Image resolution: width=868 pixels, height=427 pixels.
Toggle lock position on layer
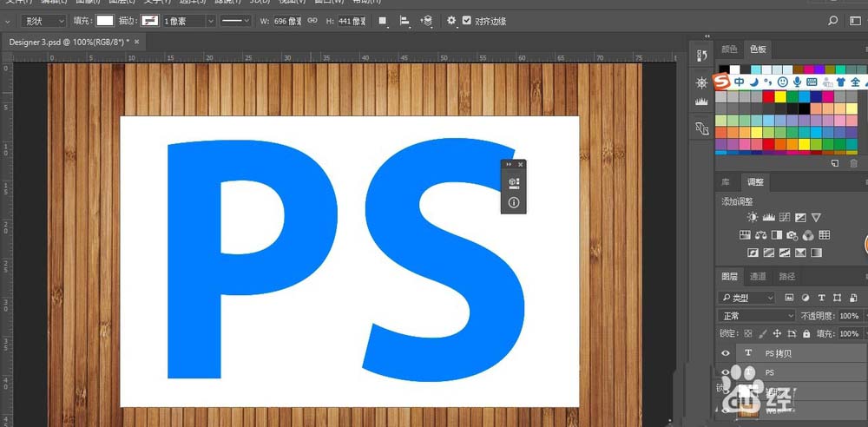(x=777, y=333)
